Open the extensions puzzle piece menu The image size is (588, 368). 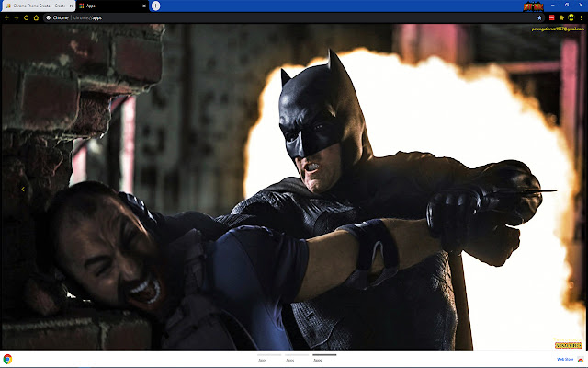pyautogui.click(x=561, y=17)
